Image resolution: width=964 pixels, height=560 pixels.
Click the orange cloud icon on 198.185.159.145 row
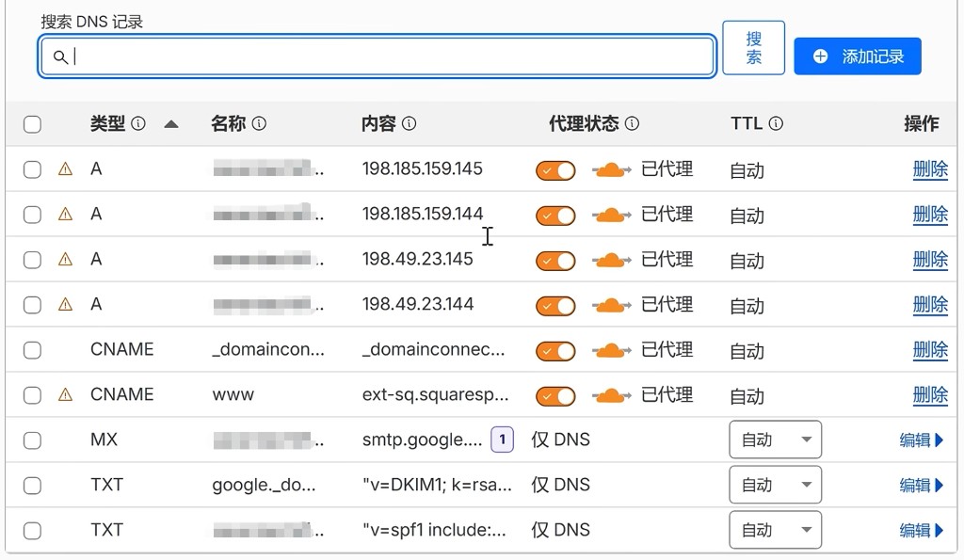pos(611,169)
